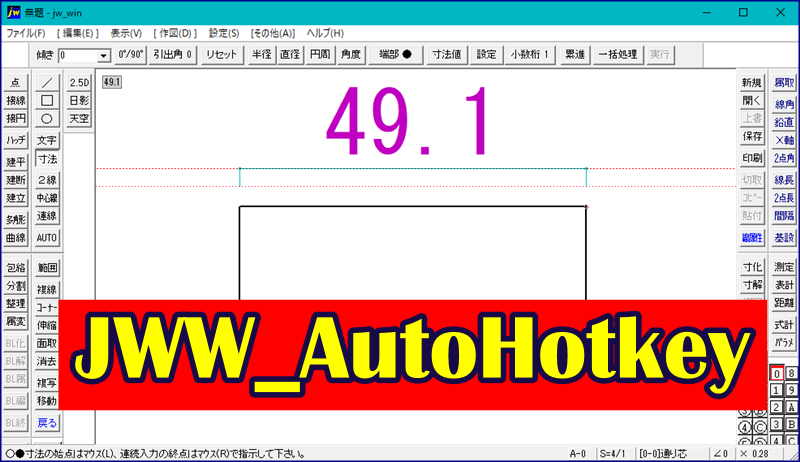
Task: Click the 印刷 print button
Action: pyautogui.click(x=752, y=158)
